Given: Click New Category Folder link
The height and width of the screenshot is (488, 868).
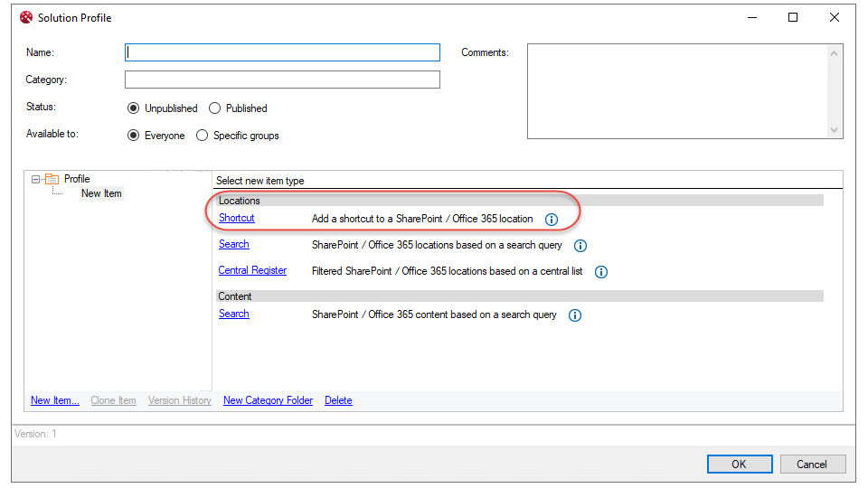Looking at the screenshot, I should click(x=268, y=400).
